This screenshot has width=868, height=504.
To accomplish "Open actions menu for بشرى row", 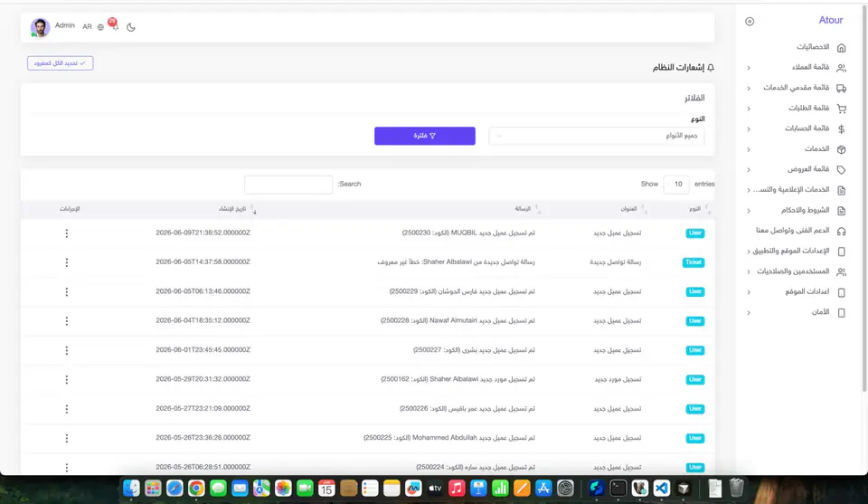I will (x=66, y=350).
